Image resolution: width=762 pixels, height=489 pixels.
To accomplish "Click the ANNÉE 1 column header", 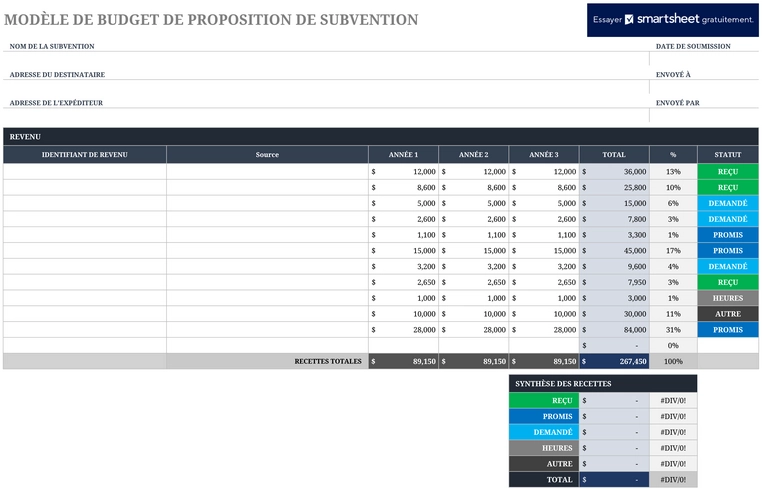I will pos(403,155).
